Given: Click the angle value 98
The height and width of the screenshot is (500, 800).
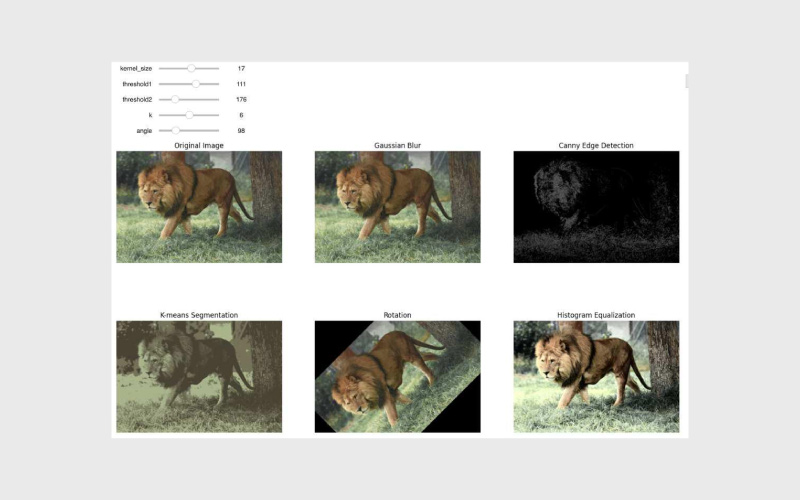Looking at the screenshot, I should (241, 130).
